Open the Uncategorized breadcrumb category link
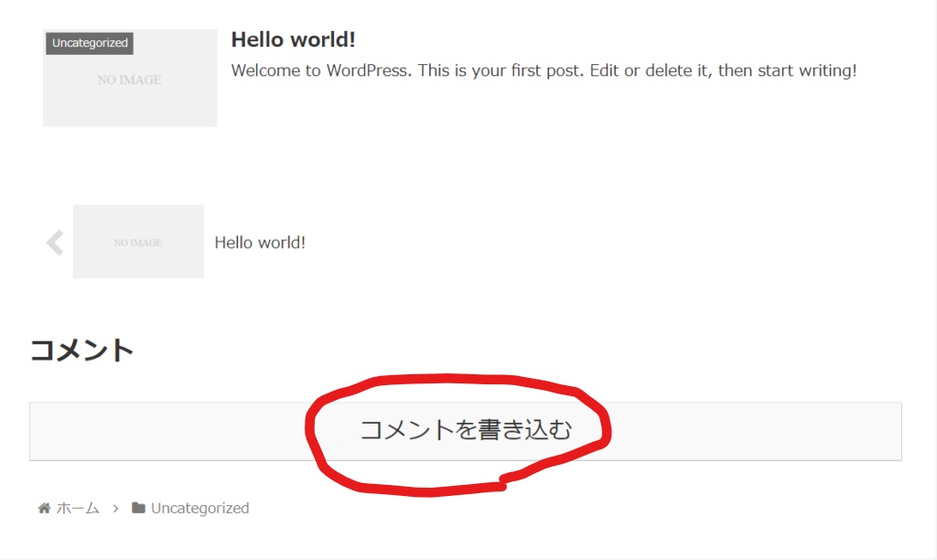 199,508
